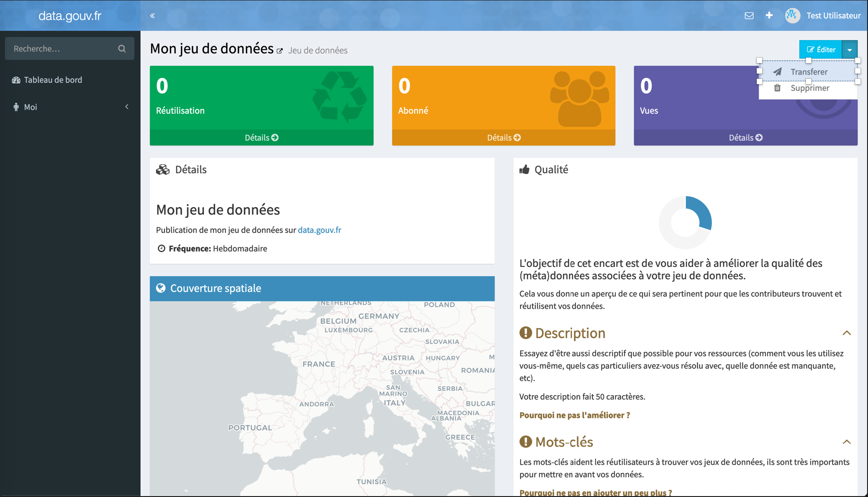This screenshot has height=497, width=868.
Task: Open the messages envelope icon
Action: (749, 16)
